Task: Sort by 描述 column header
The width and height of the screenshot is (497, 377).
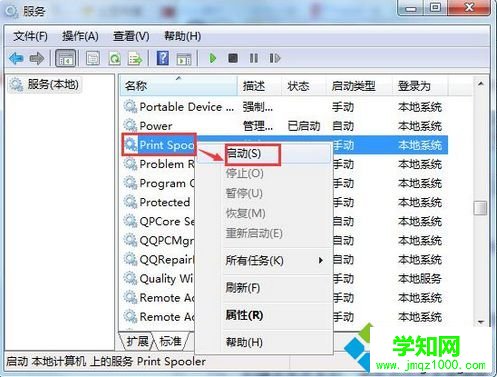Action: tap(260, 86)
